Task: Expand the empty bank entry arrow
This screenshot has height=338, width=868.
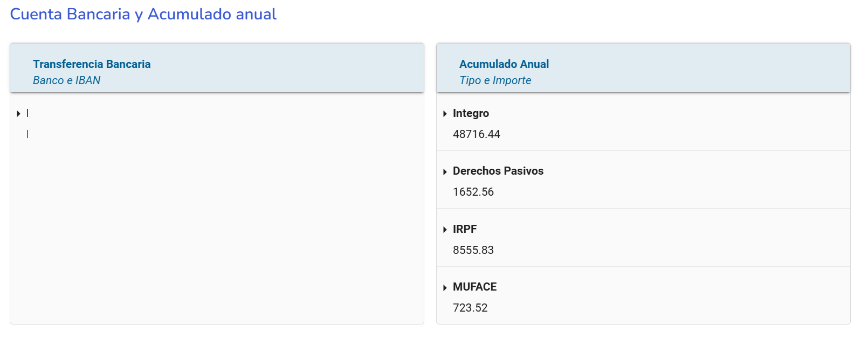Action: coord(18,114)
